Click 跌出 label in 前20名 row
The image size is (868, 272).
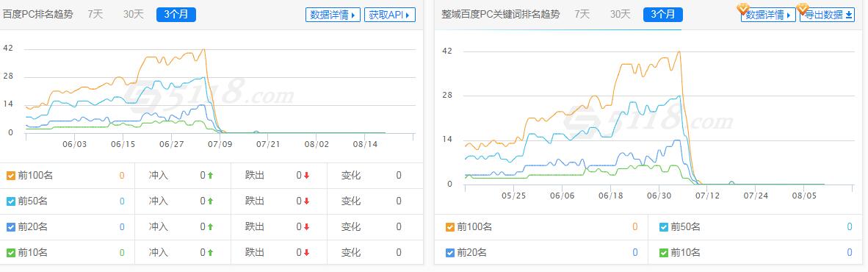(x=255, y=226)
